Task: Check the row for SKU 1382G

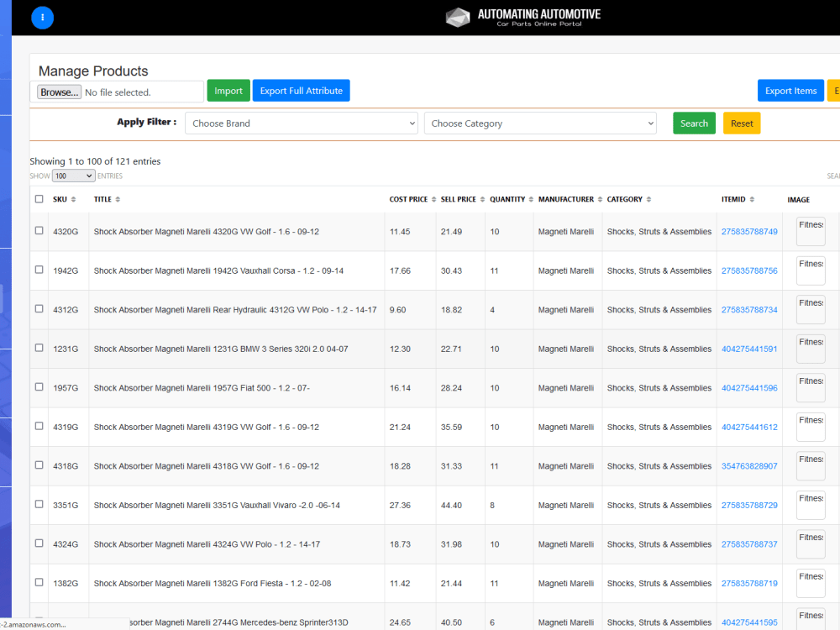Action: click(x=39, y=582)
